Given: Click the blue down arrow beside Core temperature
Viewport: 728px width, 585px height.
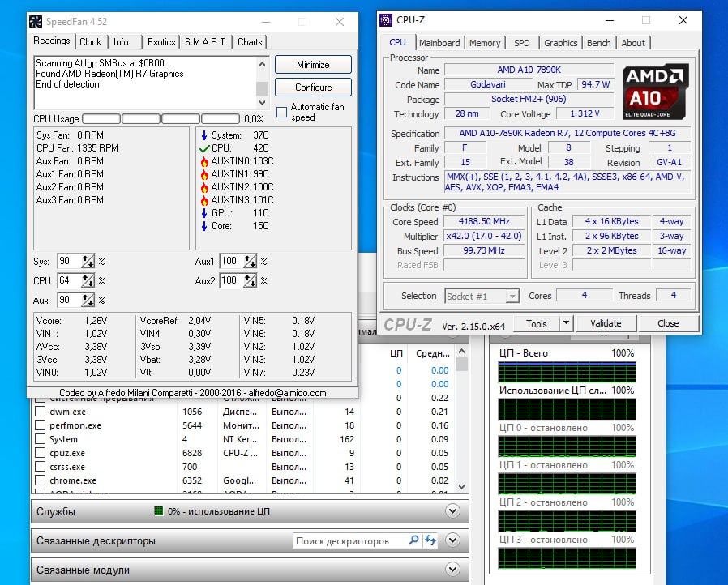Looking at the screenshot, I should pos(204,226).
